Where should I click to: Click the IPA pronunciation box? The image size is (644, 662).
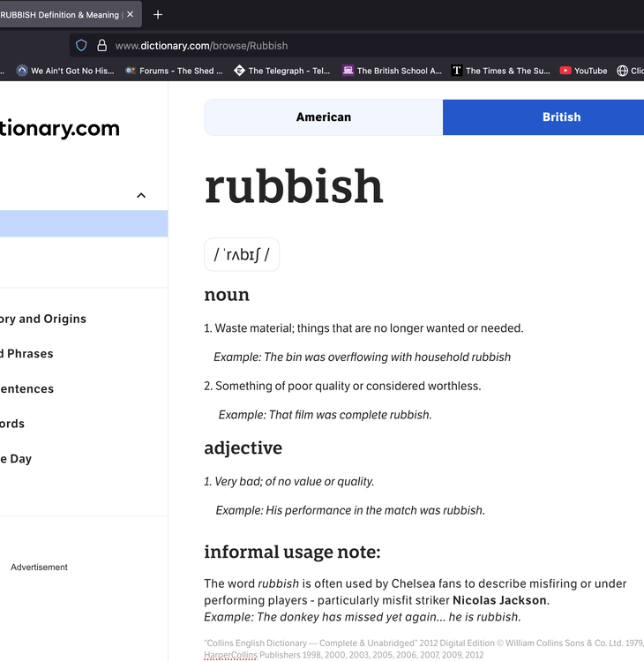[242, 254]
